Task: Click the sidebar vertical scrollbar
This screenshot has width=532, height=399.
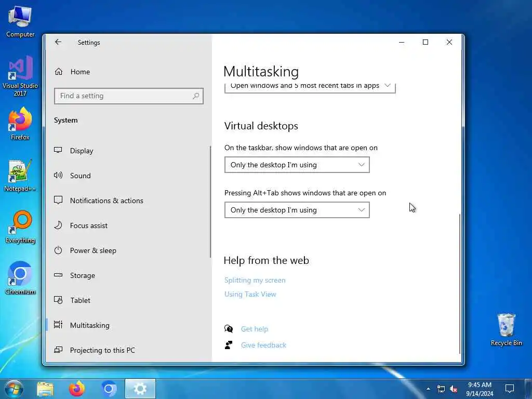Action: (x=210, y=202)
